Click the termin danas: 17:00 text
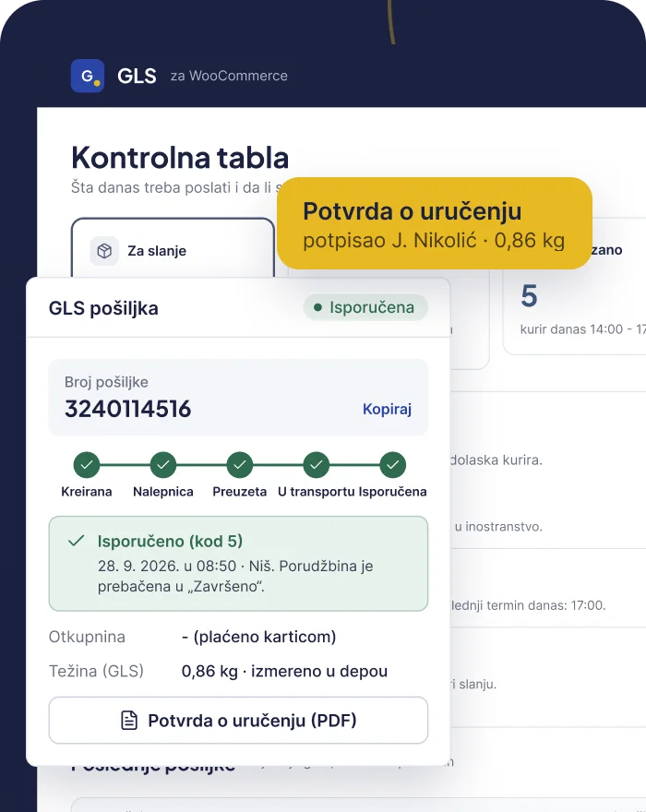Screen dimensions: 646x812 pos(529,605)
